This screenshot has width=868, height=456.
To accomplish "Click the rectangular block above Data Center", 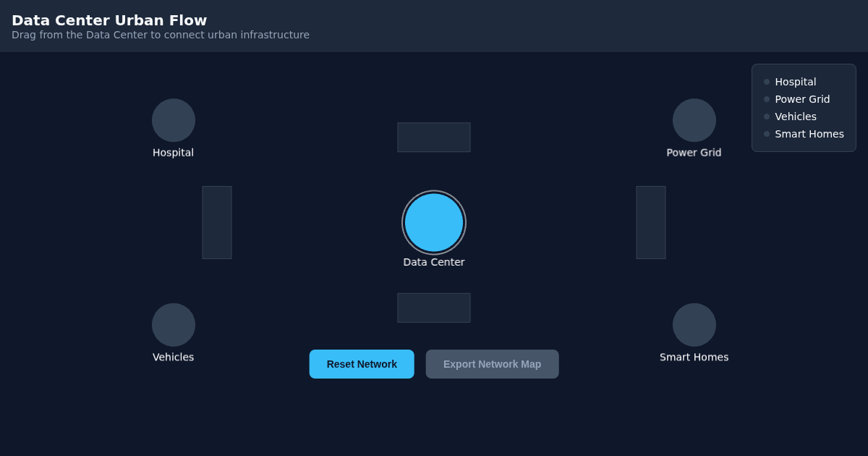I will [434, 138].
